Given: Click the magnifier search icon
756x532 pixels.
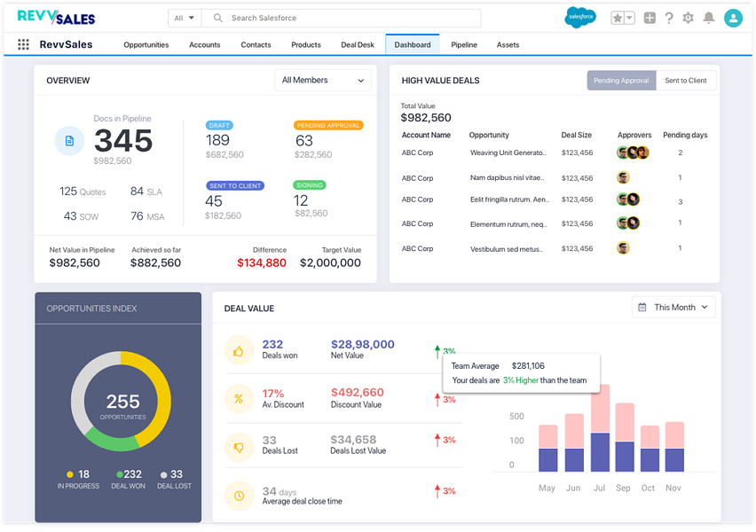Looking at the screenshot, I should point(218,18).
